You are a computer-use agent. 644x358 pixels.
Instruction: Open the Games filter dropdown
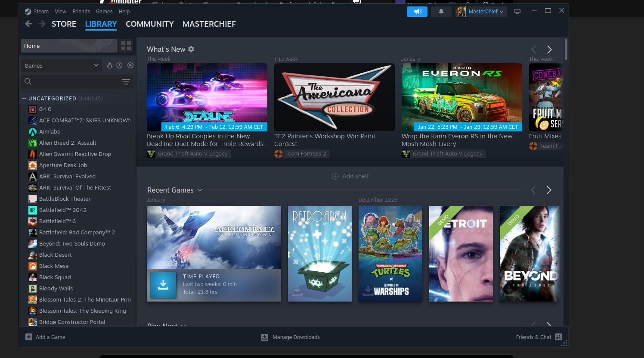click(x=62, y=65)
